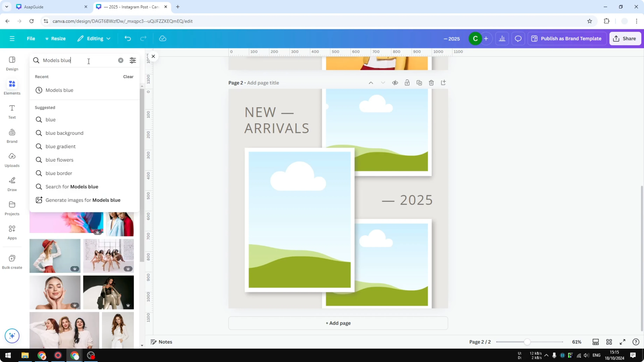
Task: Open the Magic assistant sparkle button
Action: (x=12, y=336)
